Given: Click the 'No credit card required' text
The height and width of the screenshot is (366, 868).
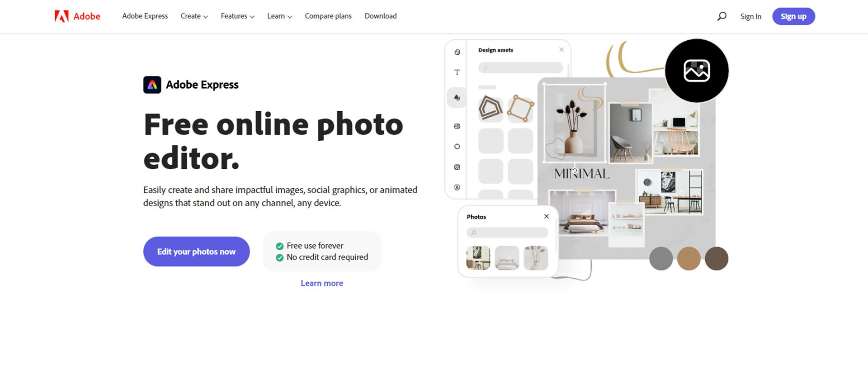Looking at the screenshot, I should pyautogui.click(x=327, y=257).
